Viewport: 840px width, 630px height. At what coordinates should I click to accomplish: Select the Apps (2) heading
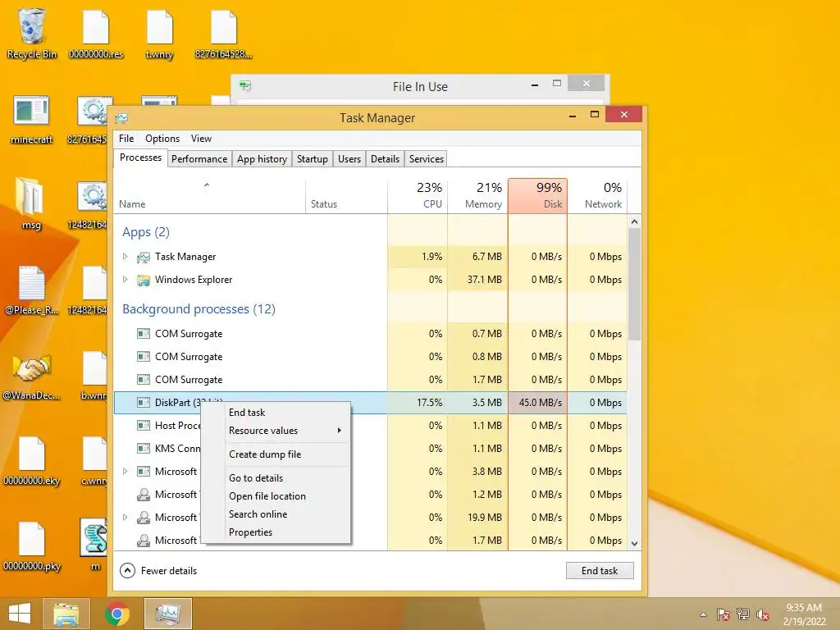tap(146, 232)
